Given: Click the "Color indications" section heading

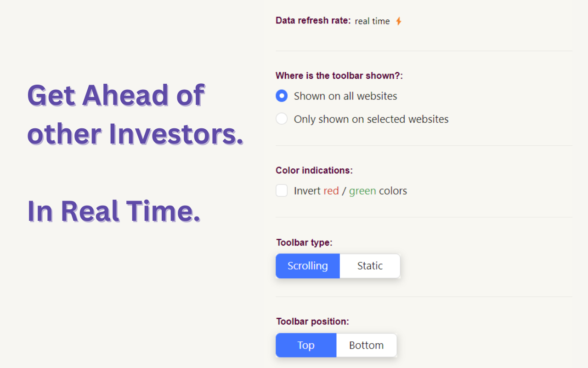Looking at the screenshot, I should coord(314,170).
